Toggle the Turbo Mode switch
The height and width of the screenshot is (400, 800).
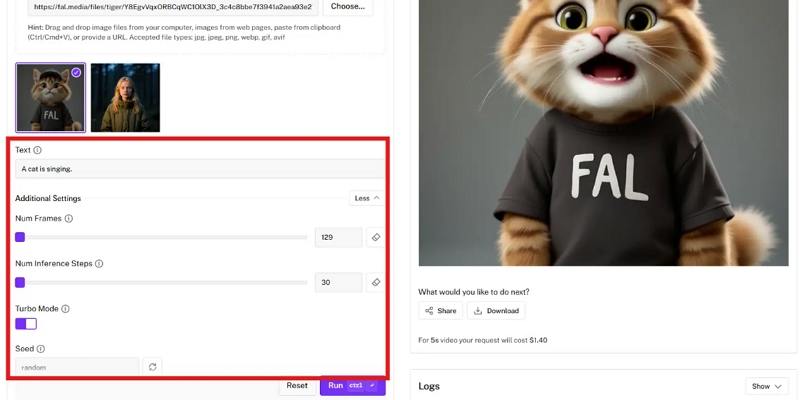tap(26, 324)
